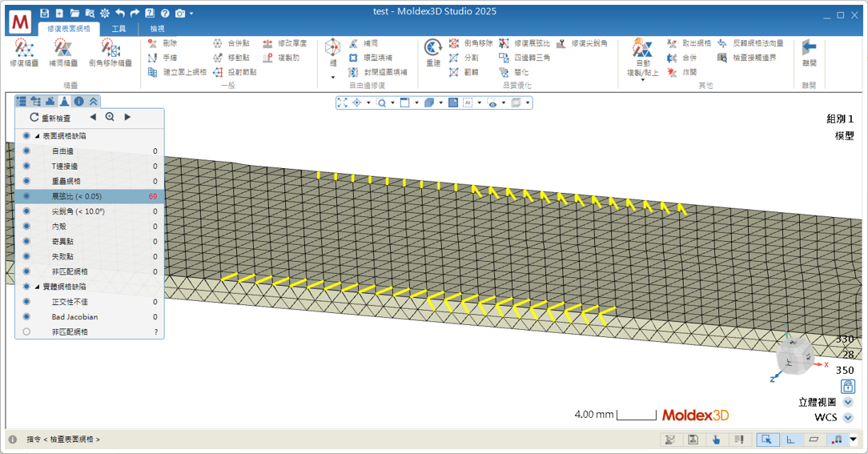The height and width of the screenshot is (454, 868).
Task: Click the 離開 exit arrow icon
Action: click(809, 48)
